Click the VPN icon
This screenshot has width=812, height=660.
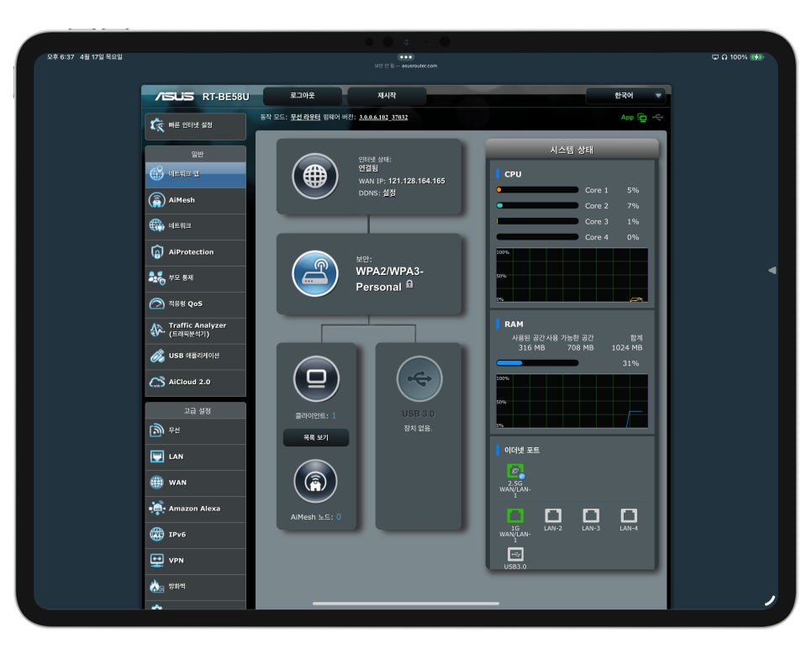[x=156, y=561]
